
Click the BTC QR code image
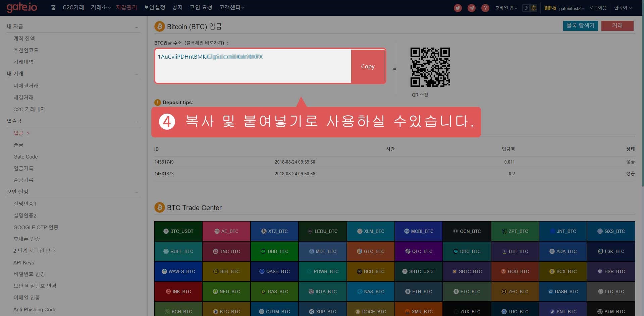(x=430, y=67)
